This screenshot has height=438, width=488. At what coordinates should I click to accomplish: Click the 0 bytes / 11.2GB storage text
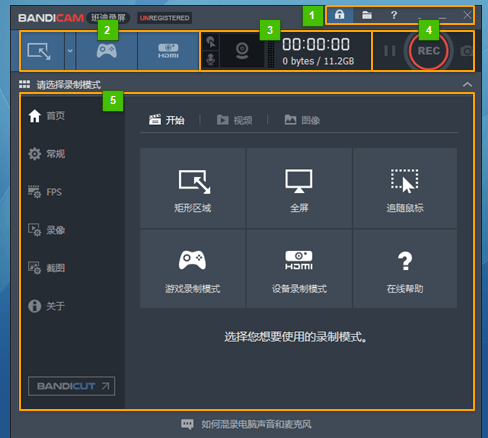coord(318,61)
